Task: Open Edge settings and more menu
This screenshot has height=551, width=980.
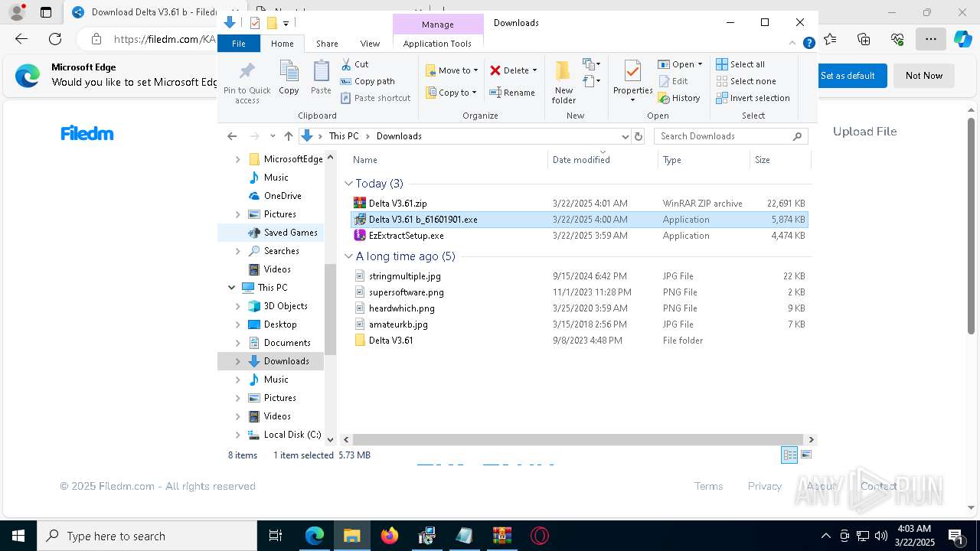Action: [930, 39]
